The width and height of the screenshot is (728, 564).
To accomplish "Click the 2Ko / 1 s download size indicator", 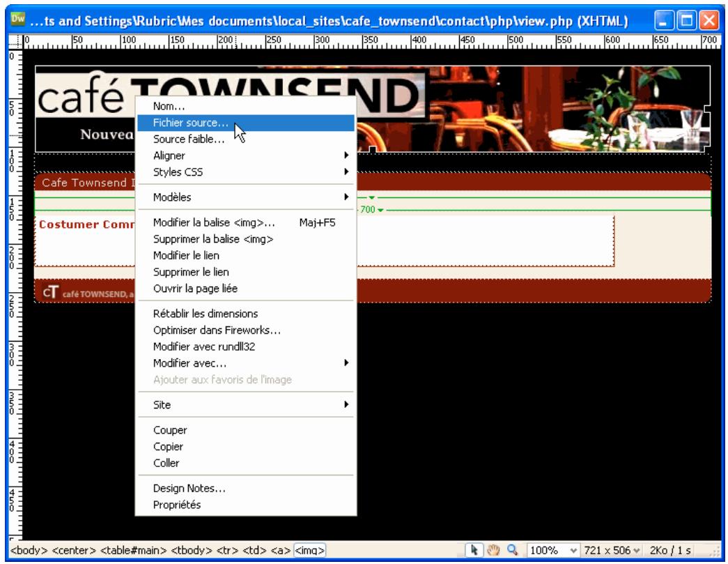I will tap(670, 551).
